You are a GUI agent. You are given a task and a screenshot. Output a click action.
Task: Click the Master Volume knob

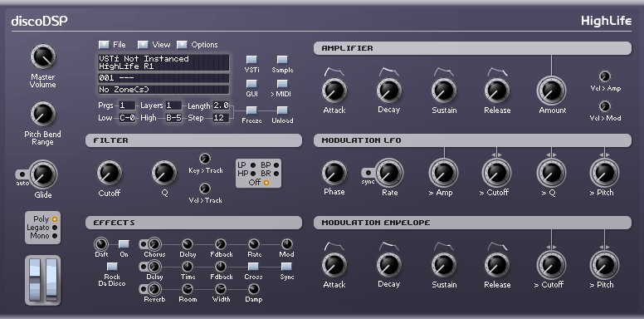tap(42, 57)
